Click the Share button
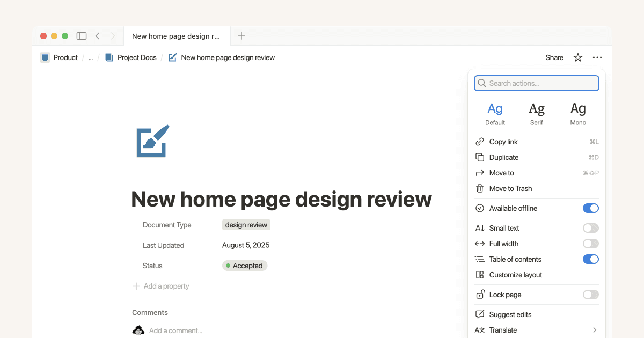644x338 pixels. pyautogui.click(x=554, y=57)
